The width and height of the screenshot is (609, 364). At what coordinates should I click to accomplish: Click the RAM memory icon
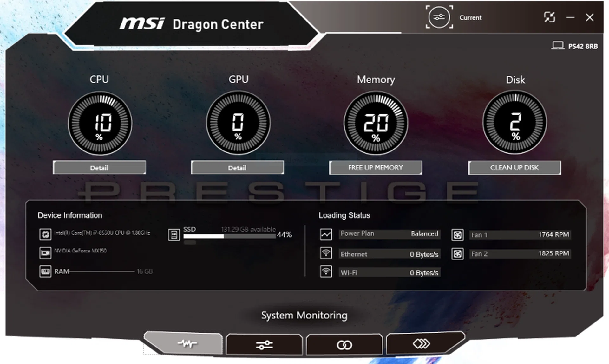pos(46,271)
